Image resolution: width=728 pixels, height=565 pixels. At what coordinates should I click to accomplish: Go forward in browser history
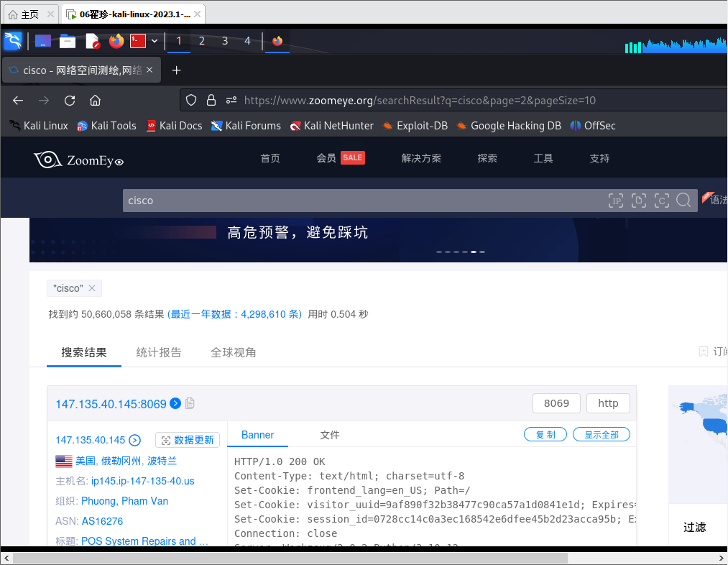tap(44, 101)
